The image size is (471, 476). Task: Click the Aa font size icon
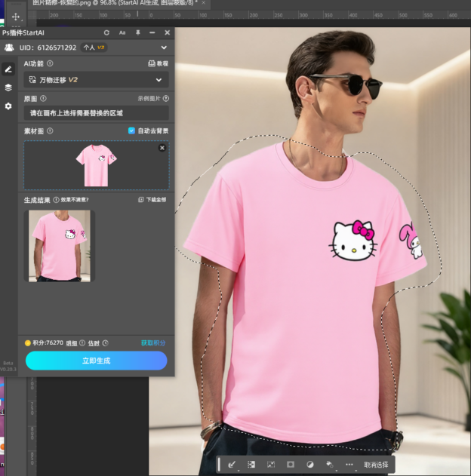[x=122, y=33]
